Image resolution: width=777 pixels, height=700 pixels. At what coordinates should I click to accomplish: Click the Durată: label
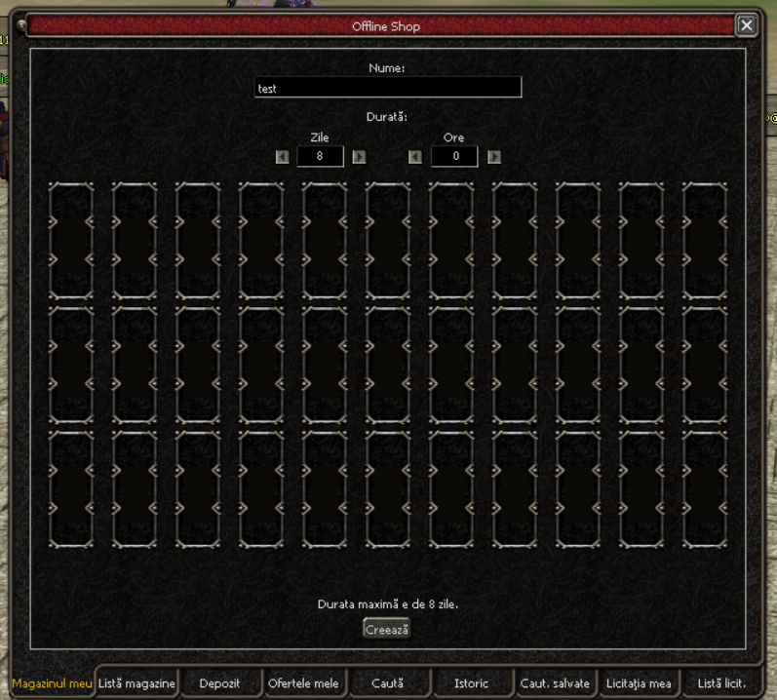click(x=387, y=117)
